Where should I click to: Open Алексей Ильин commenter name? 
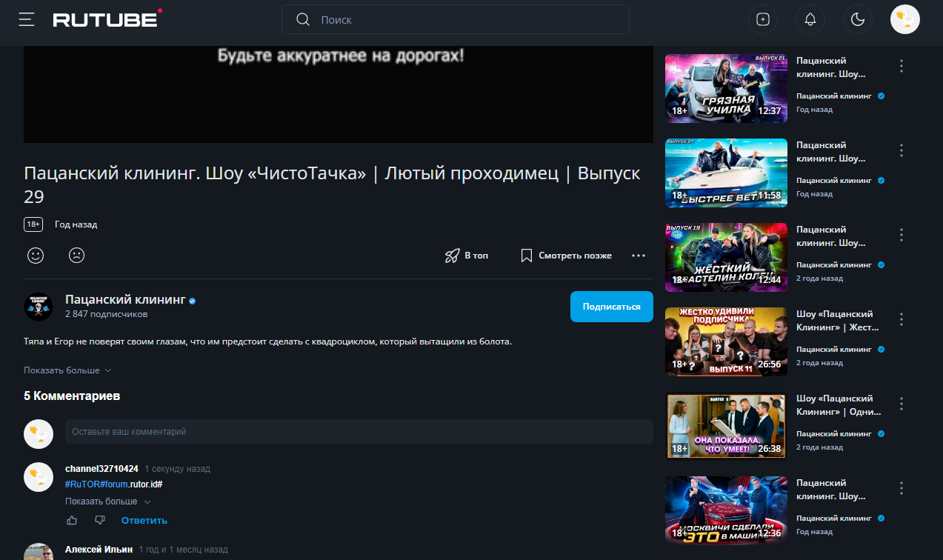point(99,550)
